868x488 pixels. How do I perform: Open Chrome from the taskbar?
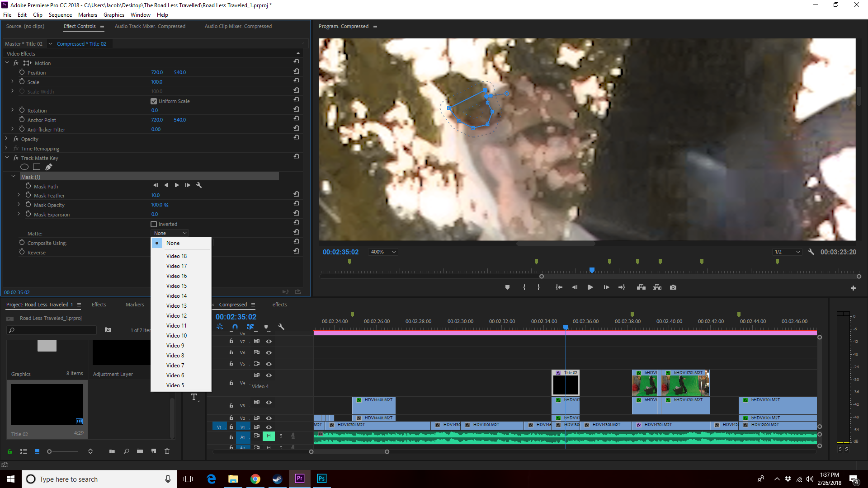[x=255, y=479]
